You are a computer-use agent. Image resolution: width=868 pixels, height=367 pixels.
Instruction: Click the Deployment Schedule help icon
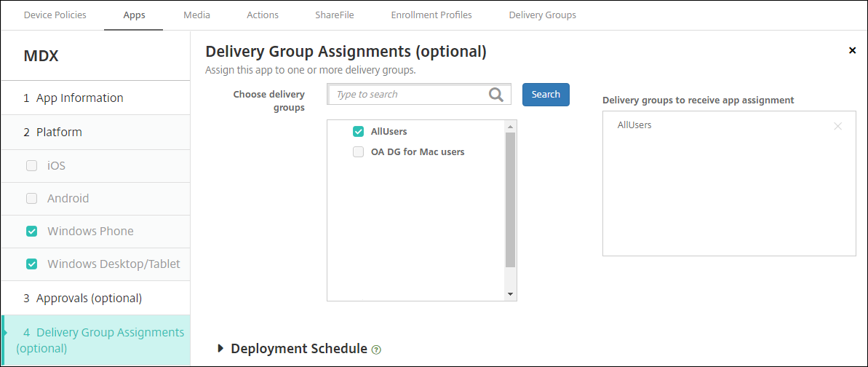[x=376, y=350]
